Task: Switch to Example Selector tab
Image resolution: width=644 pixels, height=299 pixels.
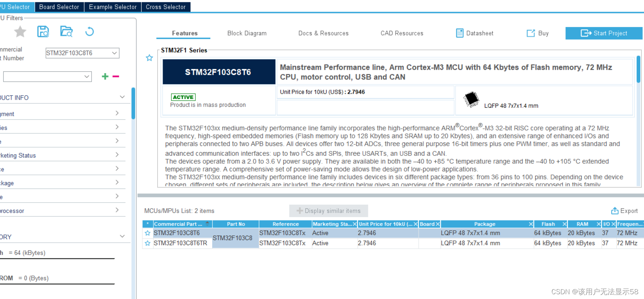Action: pyautogui.click(x=113, y=7)
